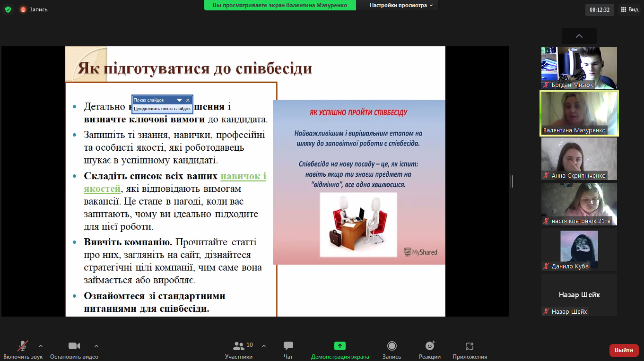
Task: Follow the навичок і якостей hyperlink
Action: 175,182
